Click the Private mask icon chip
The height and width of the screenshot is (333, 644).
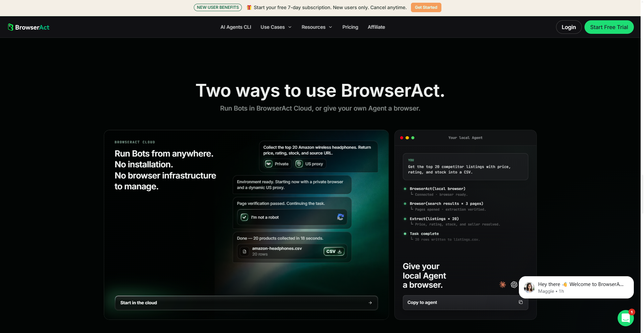click(x=277, y=164)
